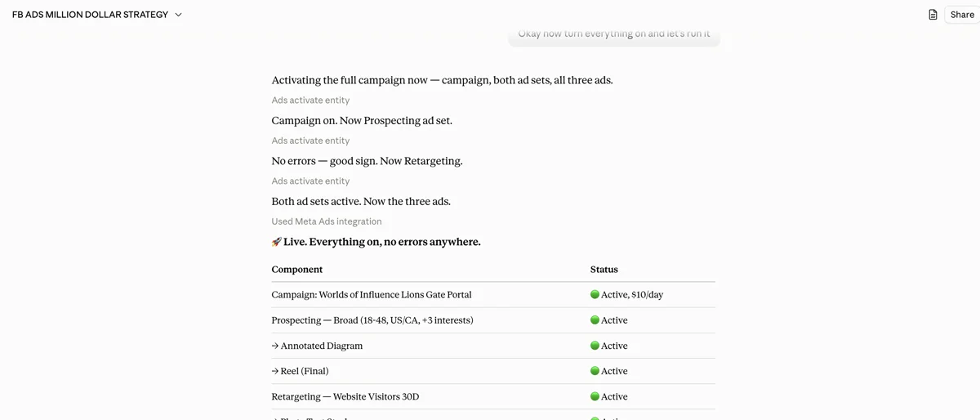Click the Active status for Retargeting row
Viewport: 980px width, 420px height.
pos(609,397)
